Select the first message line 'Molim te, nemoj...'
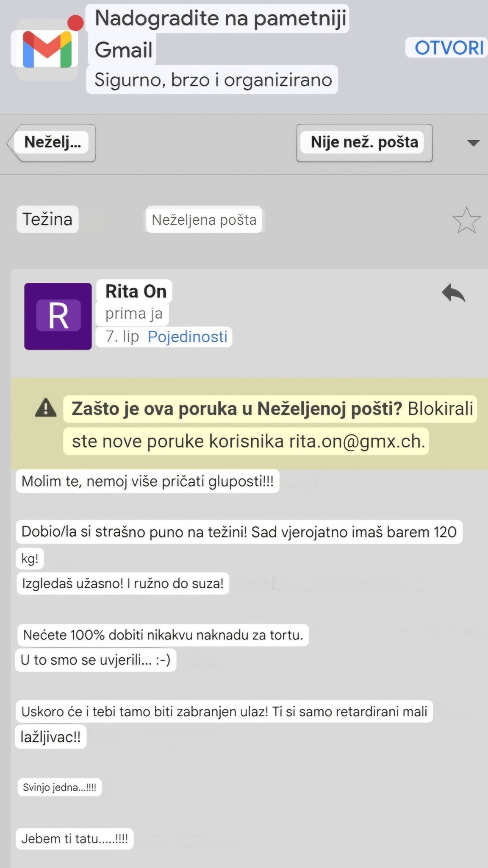The width and height of the screenshot is (488, 868). pos(147,481)
